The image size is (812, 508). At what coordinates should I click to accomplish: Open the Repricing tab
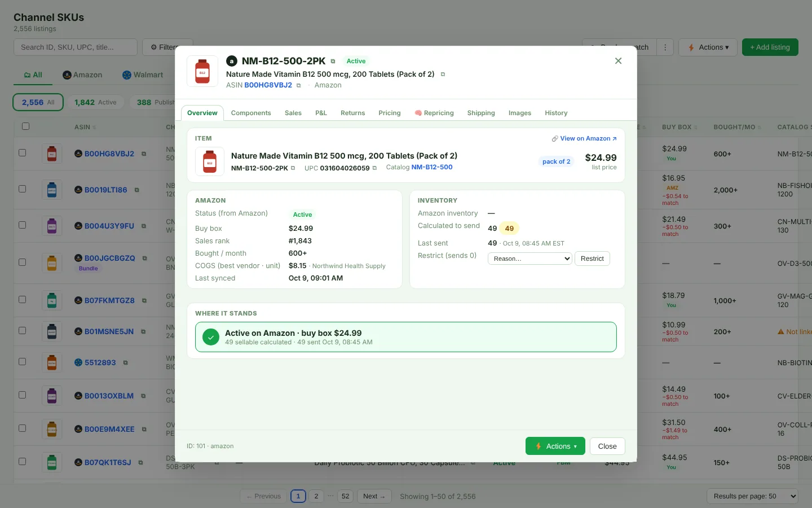pos(434,113)
